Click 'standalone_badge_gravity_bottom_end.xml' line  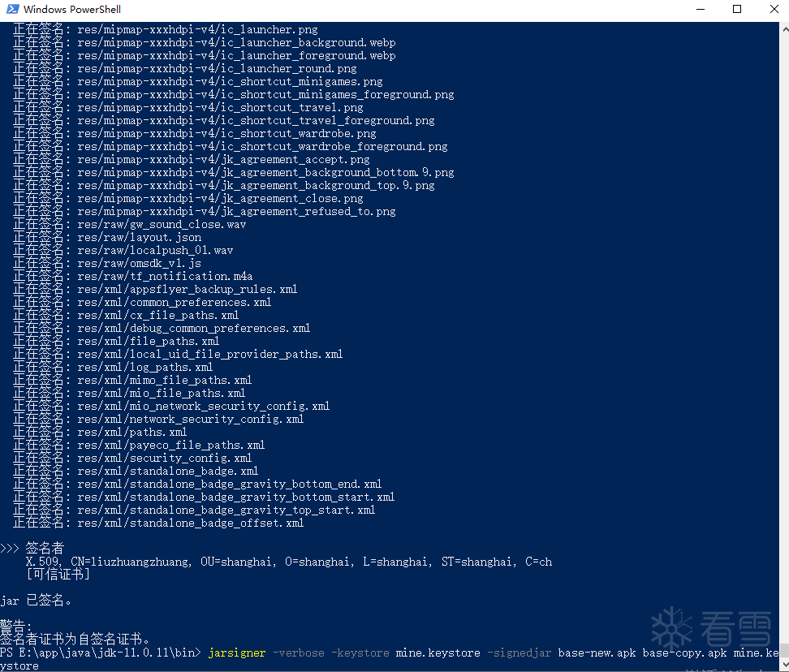click(197, 485)
